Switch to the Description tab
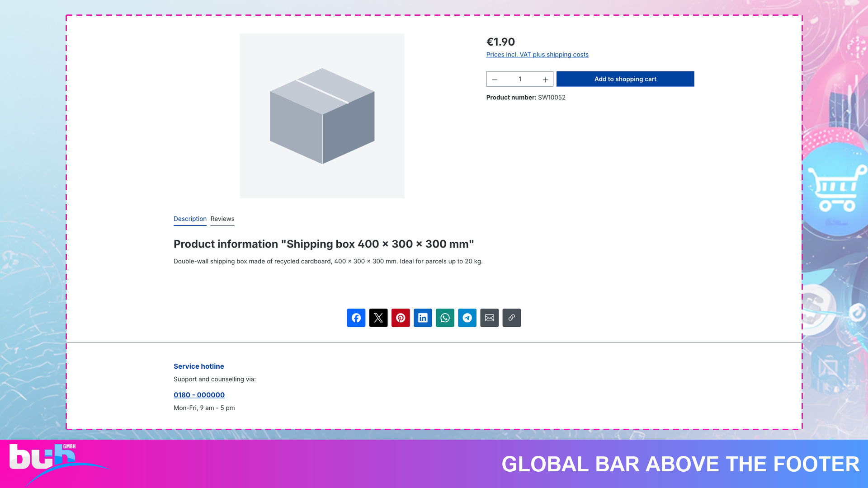The image size is (868, 488). point(190,219)
